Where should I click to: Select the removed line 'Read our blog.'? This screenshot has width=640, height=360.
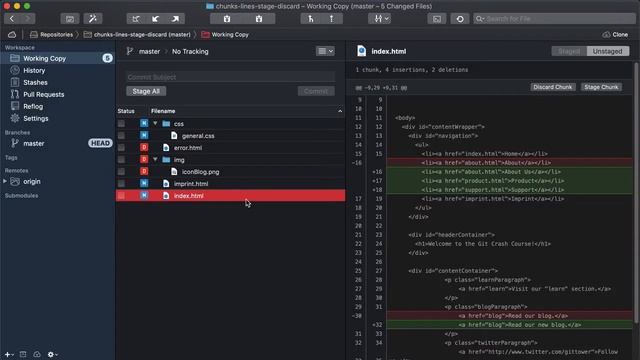point(510,316)
